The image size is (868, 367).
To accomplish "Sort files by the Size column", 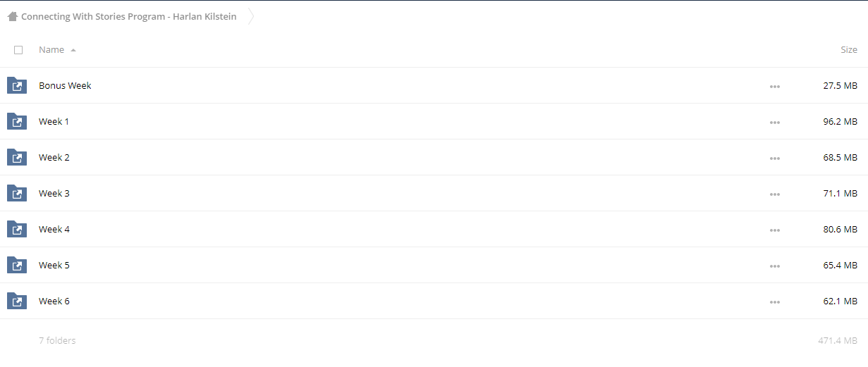I will point(848,50).
